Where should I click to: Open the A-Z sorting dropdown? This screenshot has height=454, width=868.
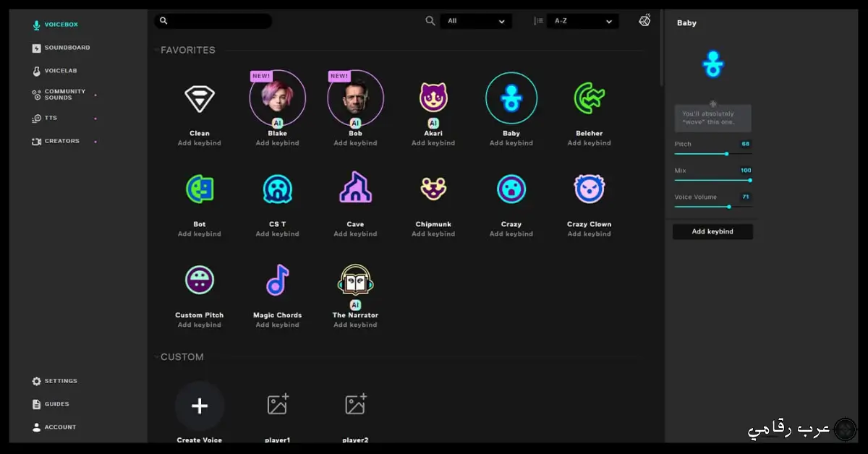point(583,21)
